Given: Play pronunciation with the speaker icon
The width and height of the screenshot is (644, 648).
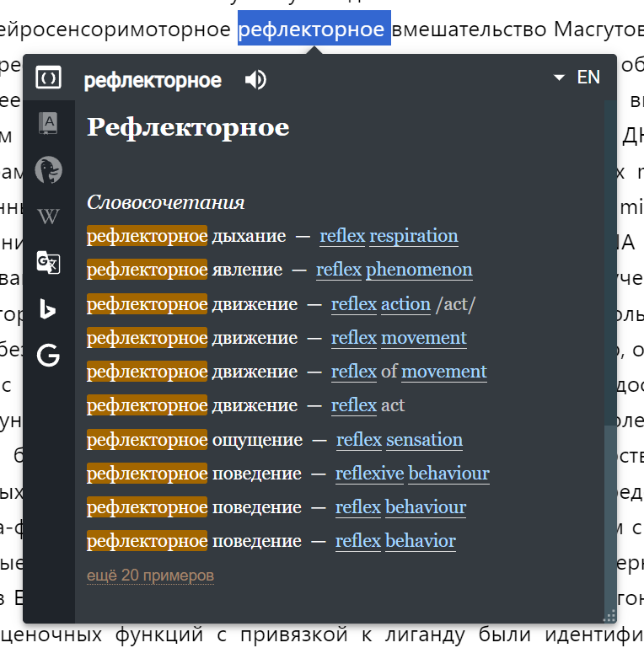Looking at the screenshot, I should point(255,80).
